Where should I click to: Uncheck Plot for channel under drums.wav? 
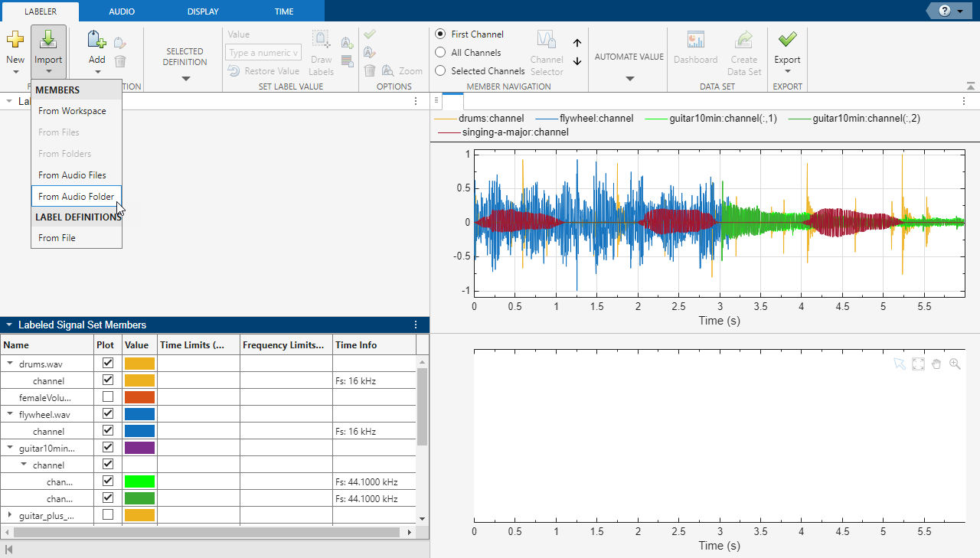click(108, 380)
